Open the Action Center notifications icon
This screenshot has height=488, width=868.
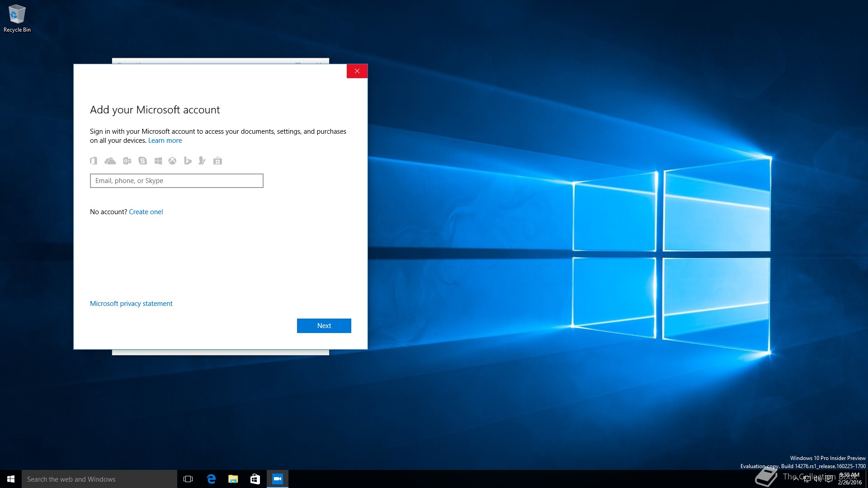[829, 479]
